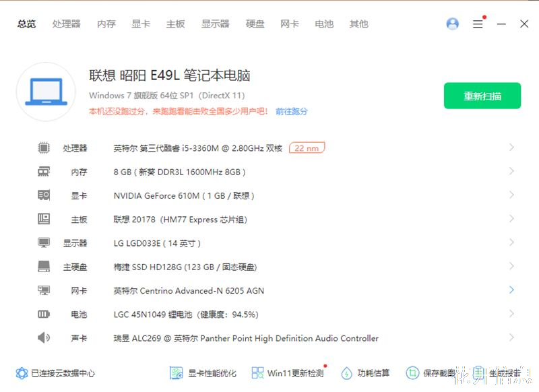Click the 联想 昭阳 E49L 笔记本电脑 title
539x392 pixels.
[170, 75]
